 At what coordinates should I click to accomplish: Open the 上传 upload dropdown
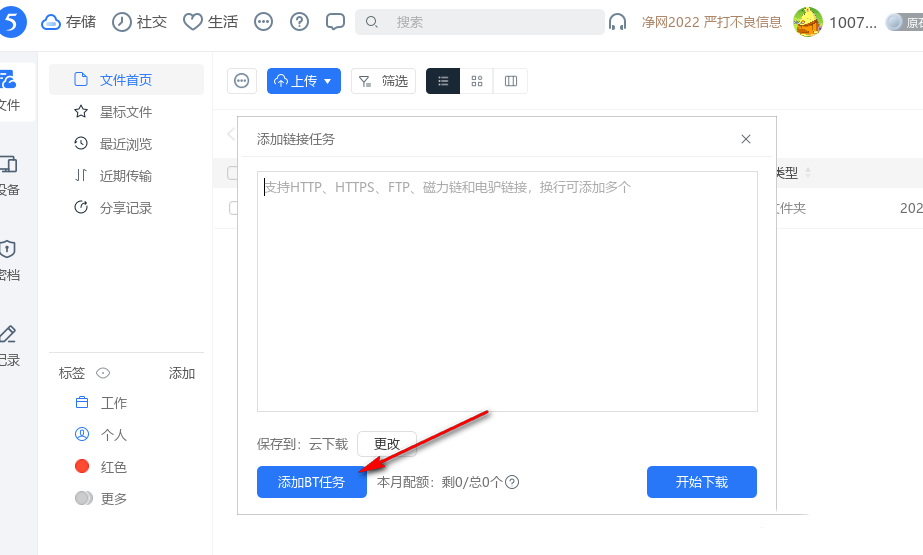(304, 81)
